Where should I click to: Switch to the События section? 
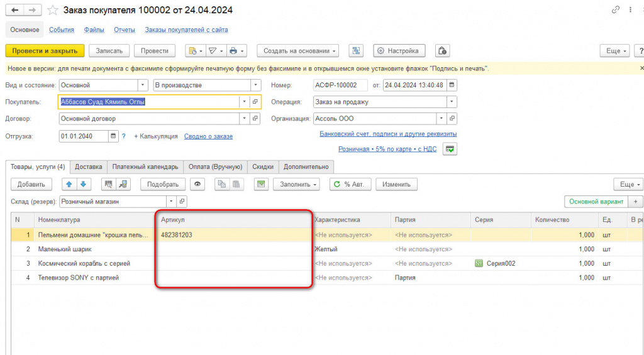click(62, 30)
